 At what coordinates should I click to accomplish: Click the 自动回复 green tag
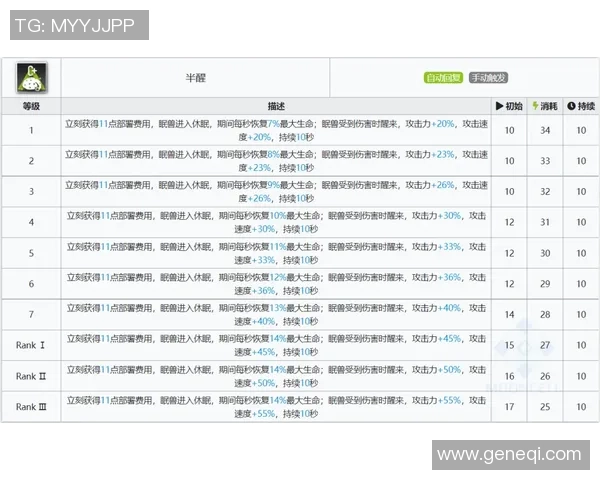click(x=443, y=78)
